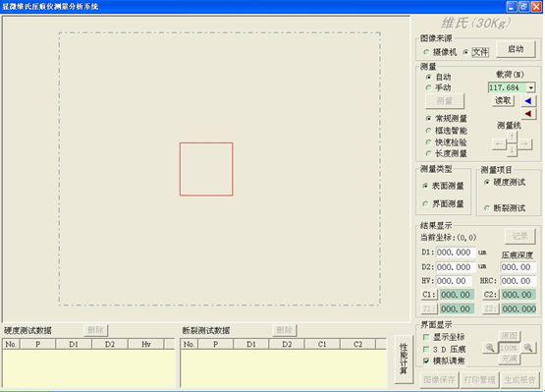Click the C2: button
The width and height of the screenshot is (545, 392).
490,295
